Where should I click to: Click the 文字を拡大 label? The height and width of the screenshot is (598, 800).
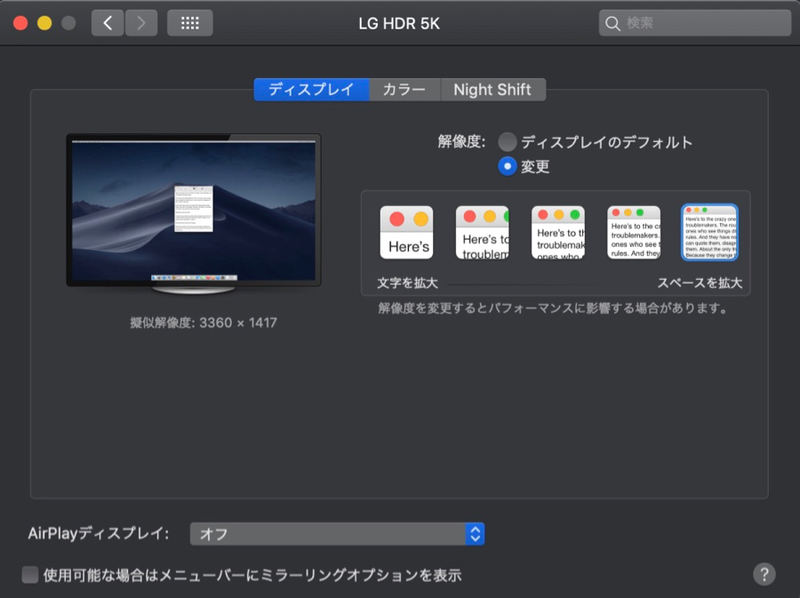(x=408, y=283)
